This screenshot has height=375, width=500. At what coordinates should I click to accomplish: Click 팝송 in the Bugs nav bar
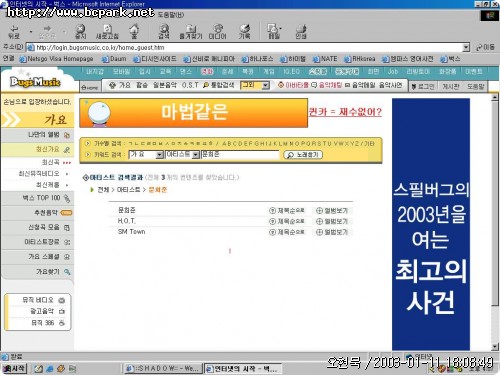142,85
